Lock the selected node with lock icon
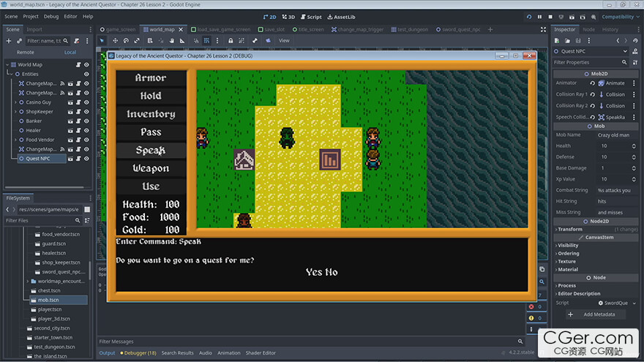This screenshot has width=644, height=362. pyautogui.click(x=231, y=41)
